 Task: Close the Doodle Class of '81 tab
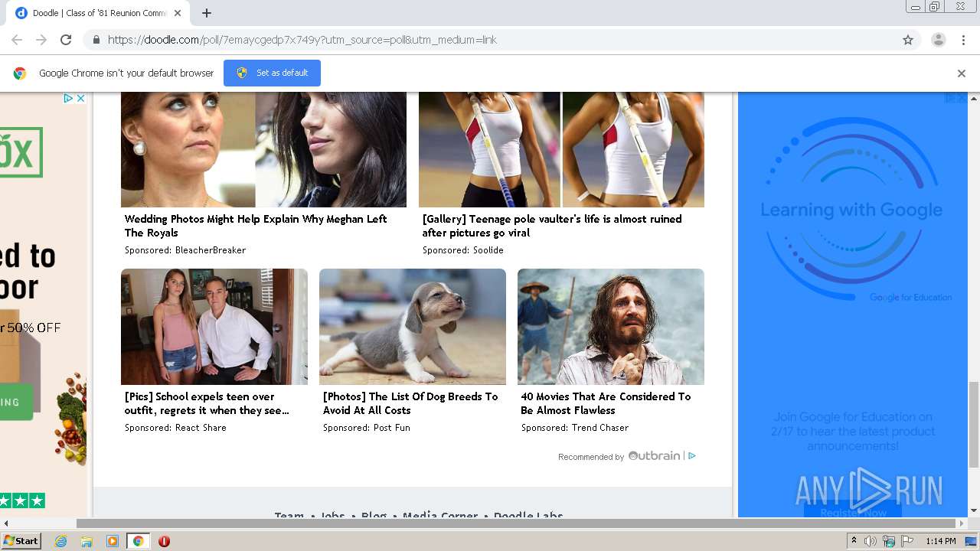tap(178, 13)
